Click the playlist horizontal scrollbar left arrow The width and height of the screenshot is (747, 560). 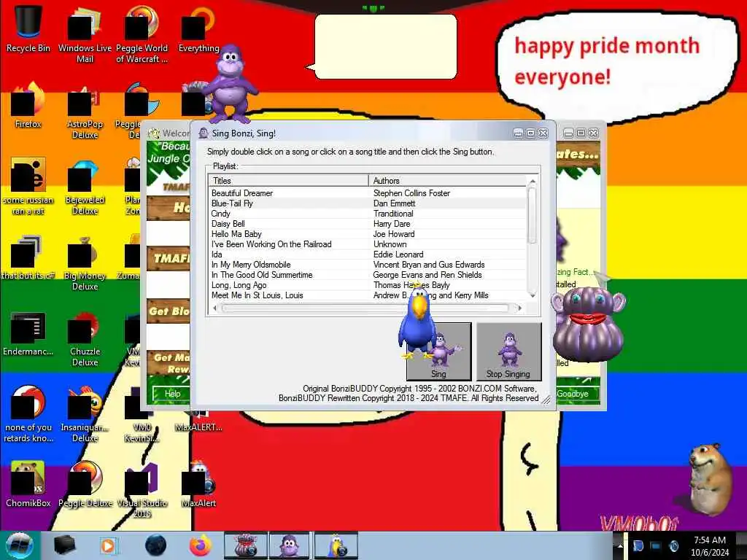coord(215,308)
